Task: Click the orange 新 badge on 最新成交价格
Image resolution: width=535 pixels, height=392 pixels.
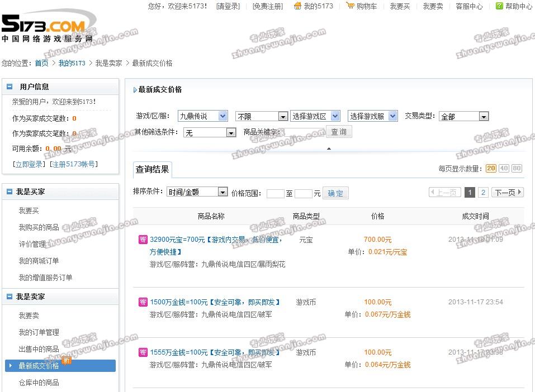Action: [x=67, y=360]
